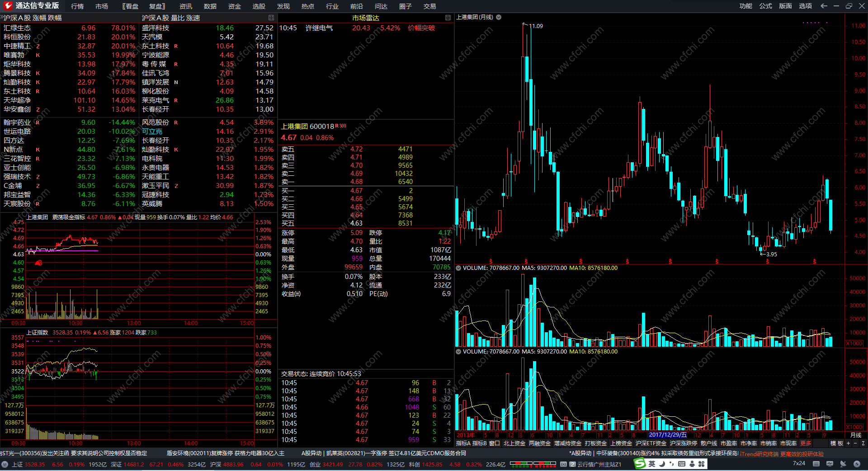Click the number 2 server badge icon

point(572,464)
